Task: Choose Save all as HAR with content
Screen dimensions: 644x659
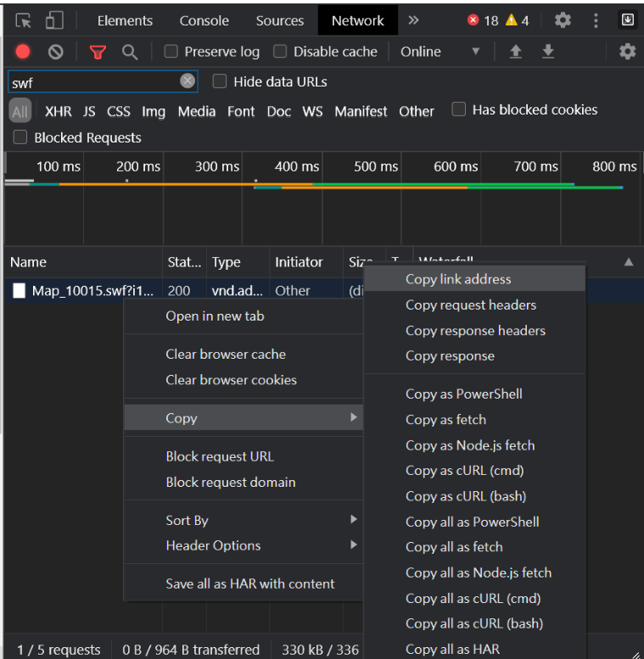Action: [244, 584]
